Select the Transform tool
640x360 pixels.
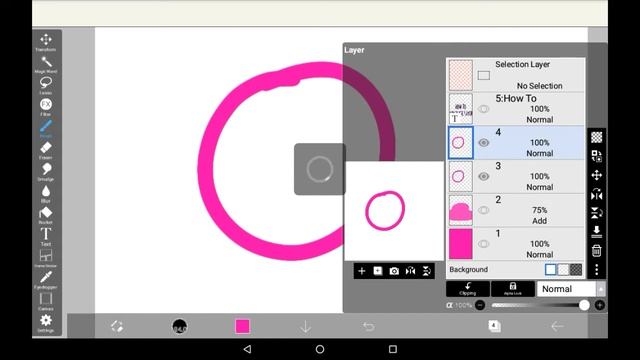[x=46, y=42]
